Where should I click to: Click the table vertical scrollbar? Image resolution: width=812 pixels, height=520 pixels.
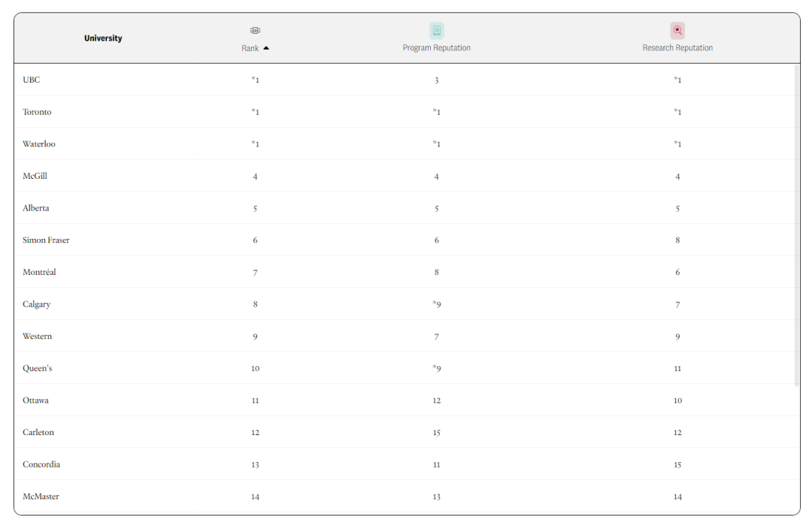pos(796,225)
